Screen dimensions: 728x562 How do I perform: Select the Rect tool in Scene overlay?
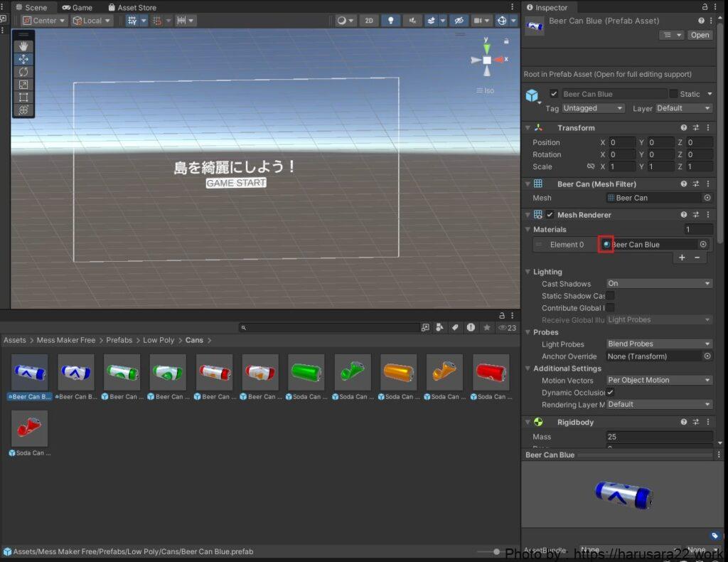(23, 97)
